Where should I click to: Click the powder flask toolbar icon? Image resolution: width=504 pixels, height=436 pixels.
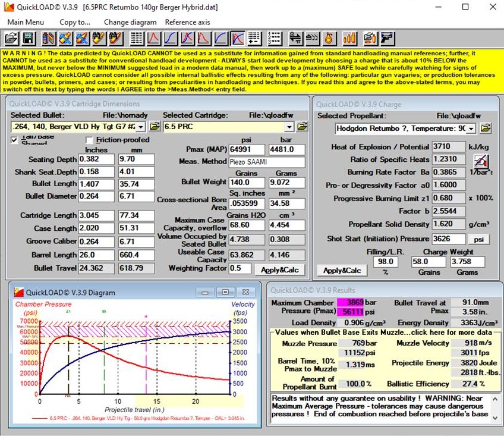329,38
